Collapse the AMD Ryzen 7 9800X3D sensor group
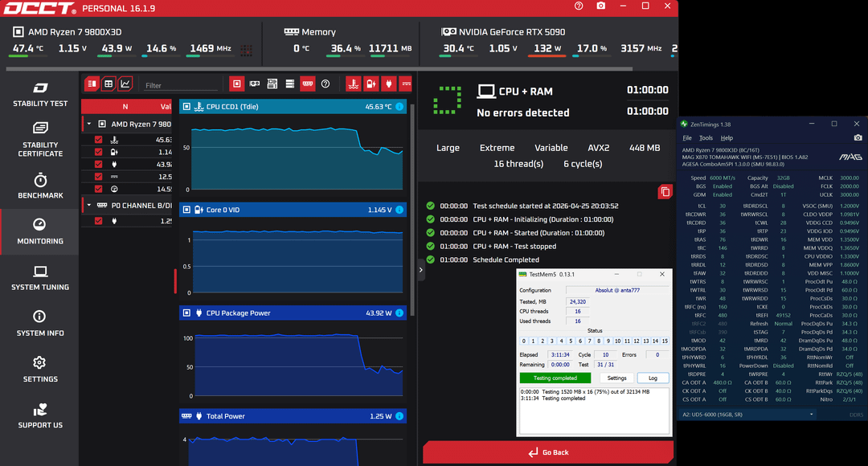 [88, 125]
